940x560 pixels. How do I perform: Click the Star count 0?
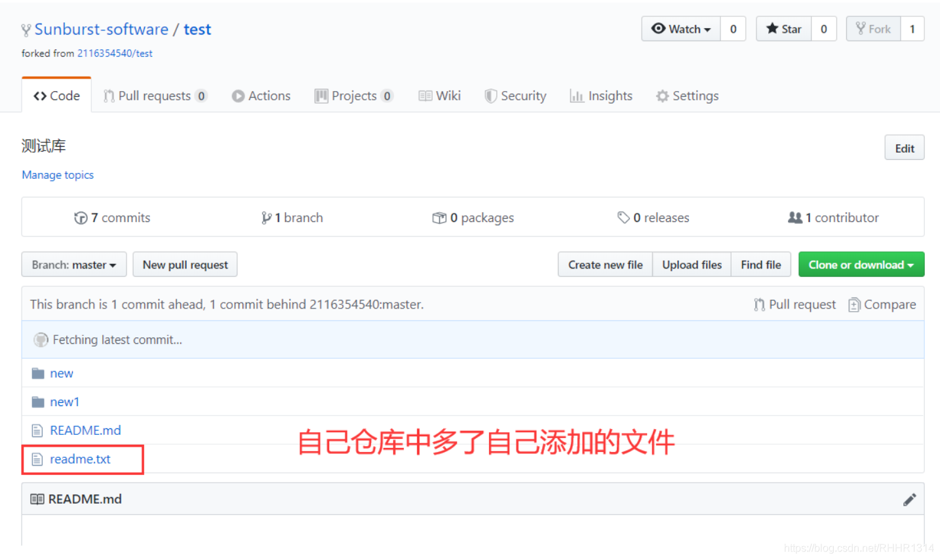click(824, 29)
